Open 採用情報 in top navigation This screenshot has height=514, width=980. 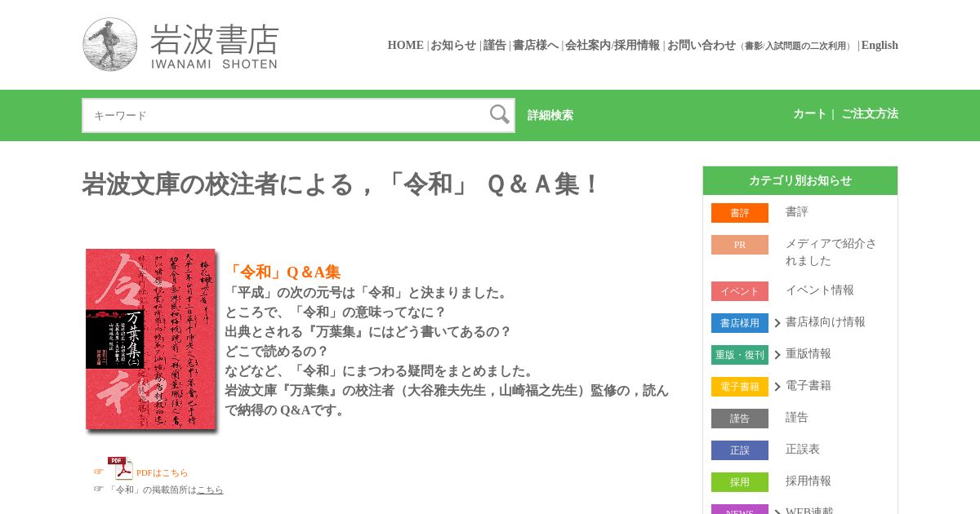pyautogui.click(x=637, y=46)
